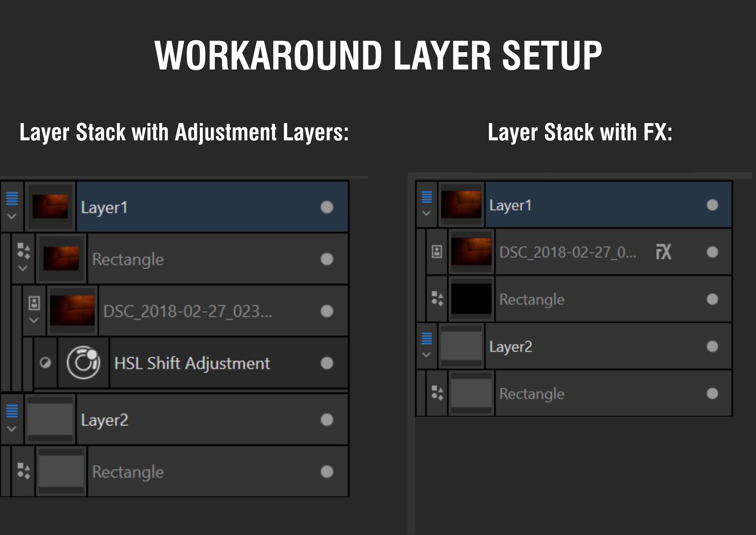This screenshot has height=535, width=756.
Task: Toggle visibility of Rectangle under FX Layer2
Action: [712, 393]
